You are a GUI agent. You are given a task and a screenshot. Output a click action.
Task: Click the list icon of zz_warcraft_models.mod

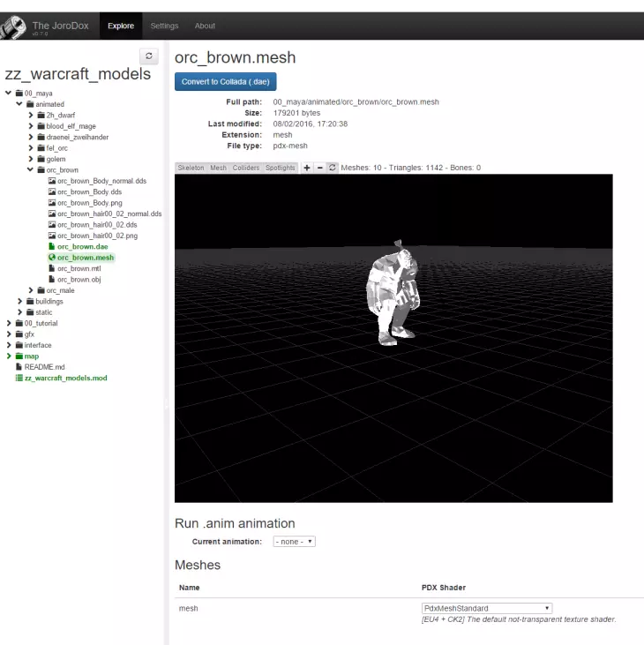(19, 378)
